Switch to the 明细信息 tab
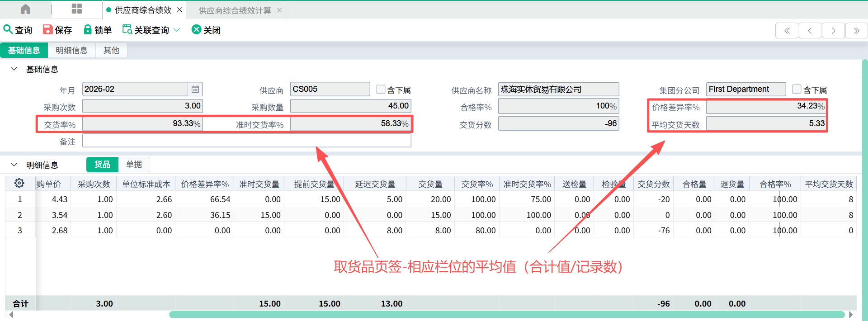Viewport: 868px width, 321px height. click(71, 50)
